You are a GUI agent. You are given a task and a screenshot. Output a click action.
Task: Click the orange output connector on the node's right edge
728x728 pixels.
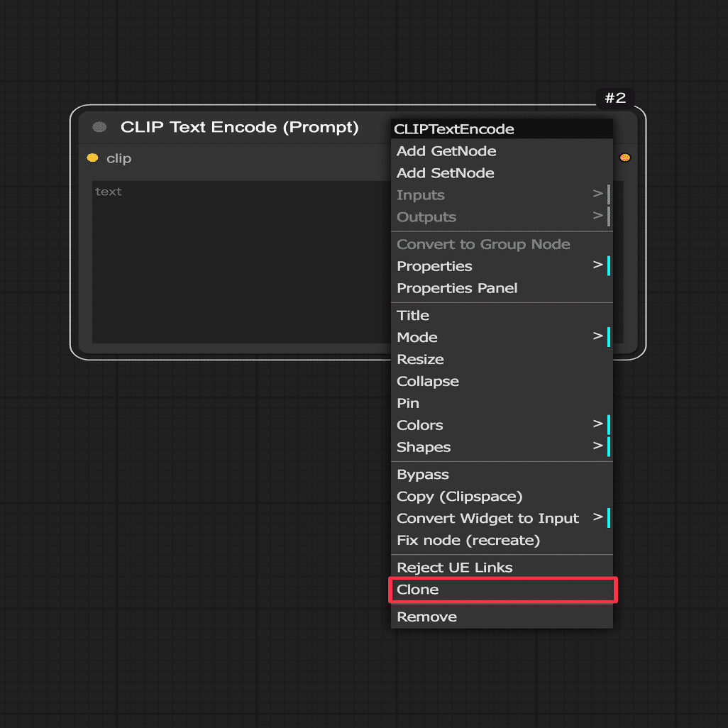click(x=625, y=158)
